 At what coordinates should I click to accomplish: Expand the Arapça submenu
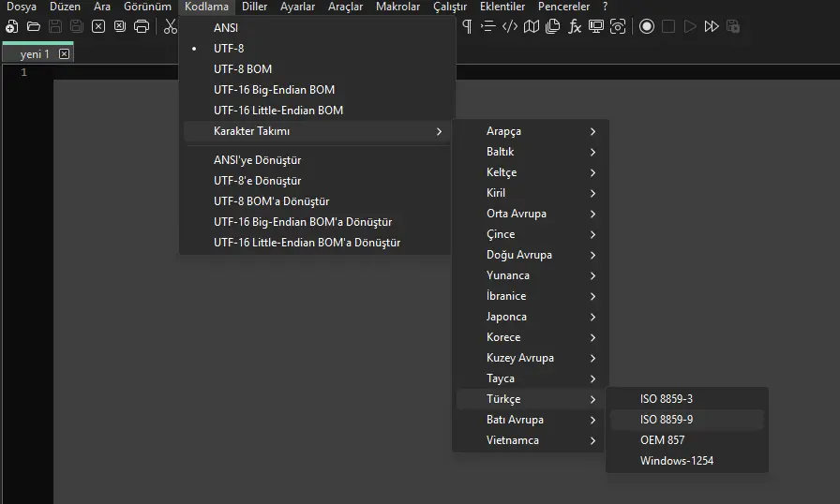[531, 131]
